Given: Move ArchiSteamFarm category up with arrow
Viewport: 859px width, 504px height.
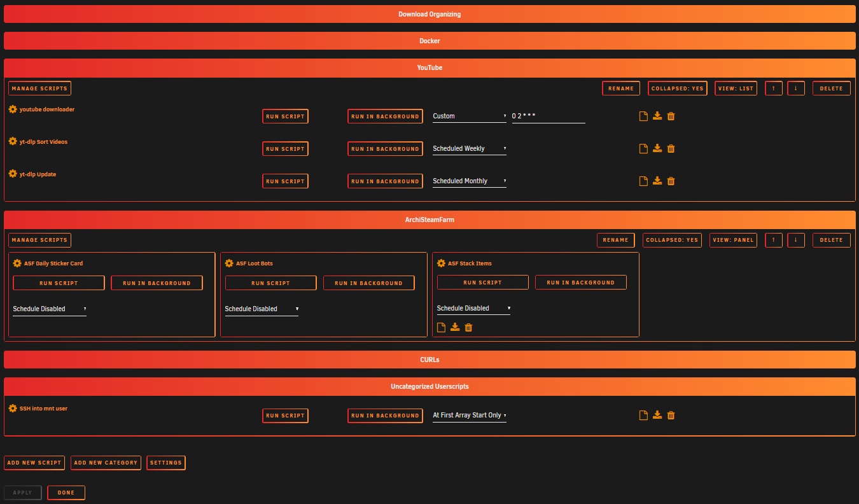Looking at the screenshot, I should pos(774,240).
